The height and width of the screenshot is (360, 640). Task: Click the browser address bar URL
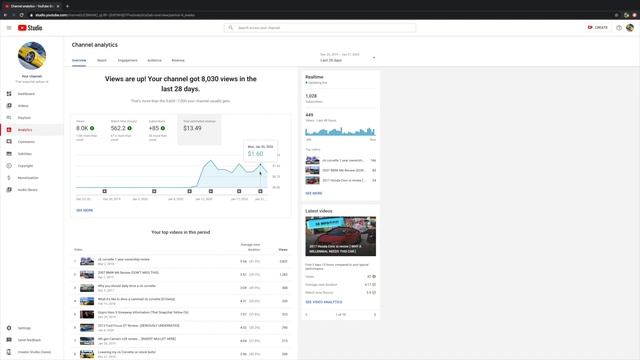click(x=115, y=15)
